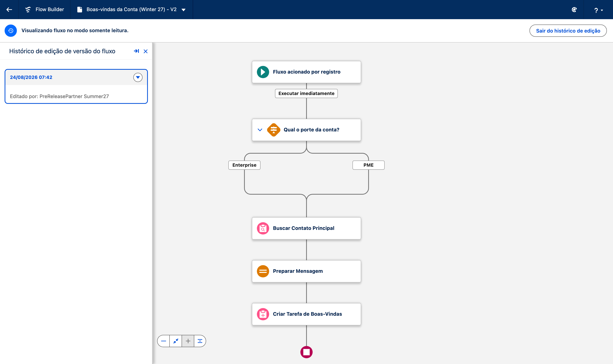Go back using the back arrow
Viewport: 613px width, 364px height.
[9, 10]
